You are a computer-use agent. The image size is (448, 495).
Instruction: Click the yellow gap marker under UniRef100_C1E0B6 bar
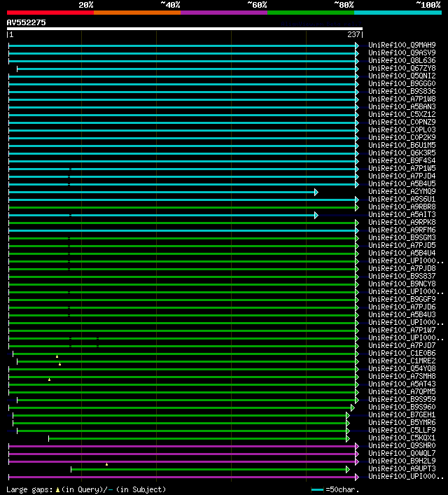[57, 356]
